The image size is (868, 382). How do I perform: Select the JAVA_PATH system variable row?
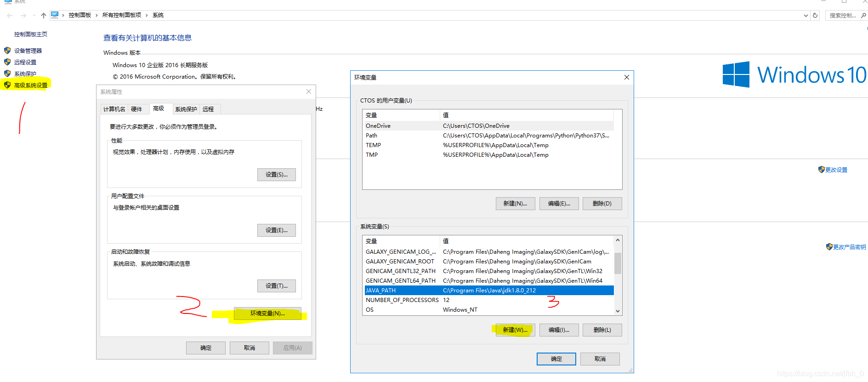click(489, 290)
